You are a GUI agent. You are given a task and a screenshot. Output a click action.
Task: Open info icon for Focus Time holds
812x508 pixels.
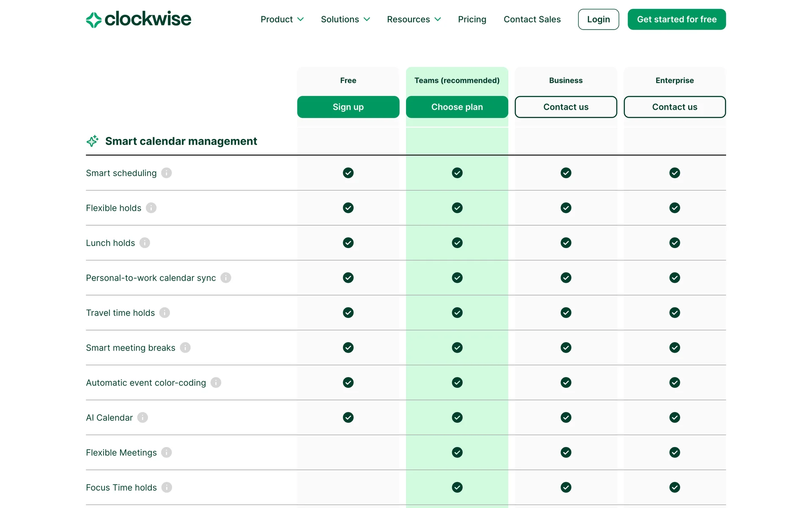(167, 487)
